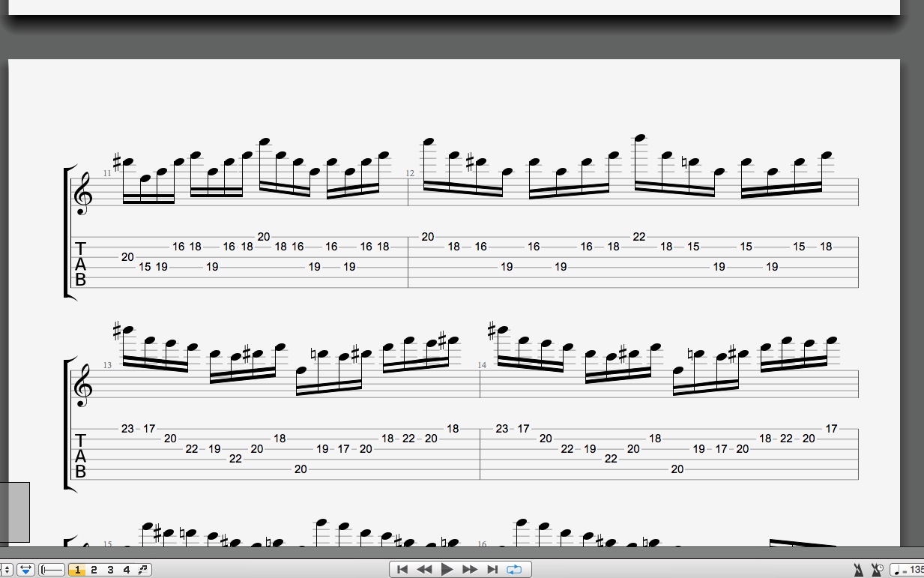The width and height of the screenshot is (924, 578).
Task: Jump to the beginning of the score
Action: 402,569
